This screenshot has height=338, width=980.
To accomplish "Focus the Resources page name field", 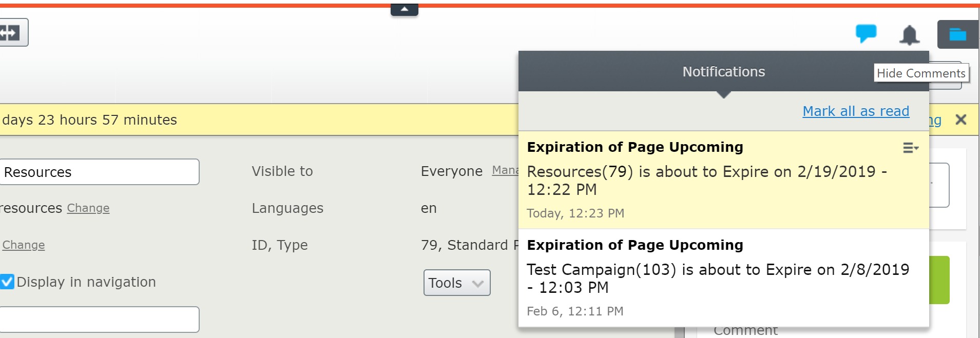I will pos(99,172).
